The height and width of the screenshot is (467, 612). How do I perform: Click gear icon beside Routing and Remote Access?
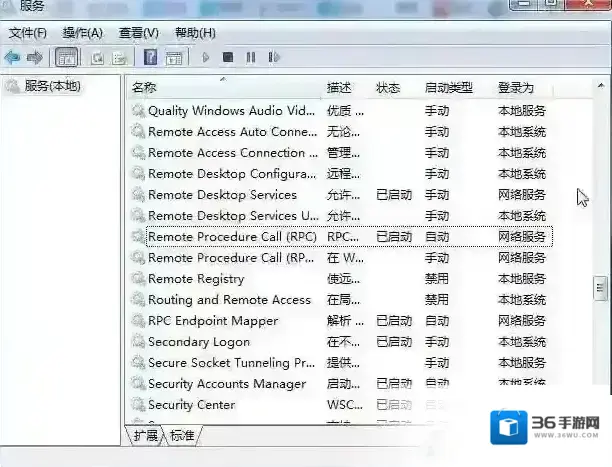coord(138,300)
